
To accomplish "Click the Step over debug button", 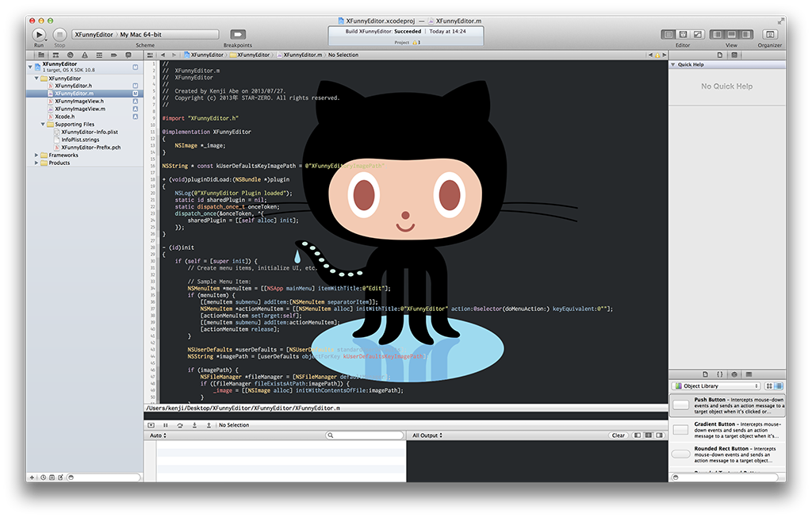I will click(180, 425).
